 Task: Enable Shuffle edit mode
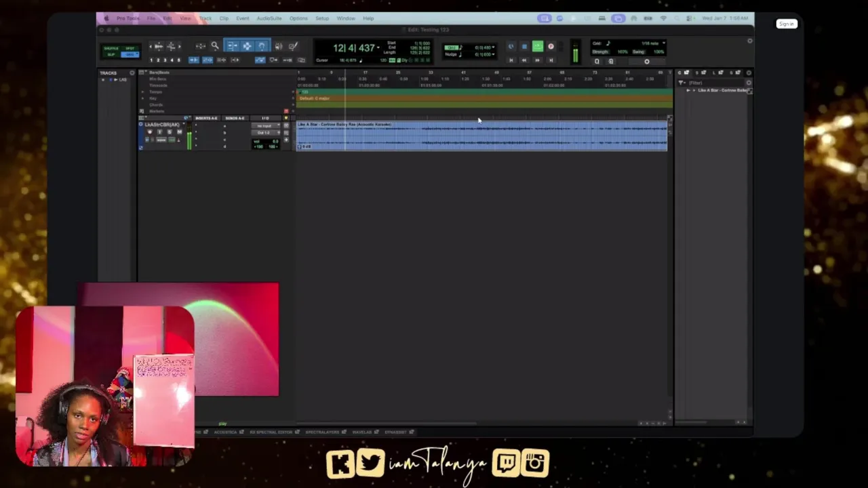point(111,48)
